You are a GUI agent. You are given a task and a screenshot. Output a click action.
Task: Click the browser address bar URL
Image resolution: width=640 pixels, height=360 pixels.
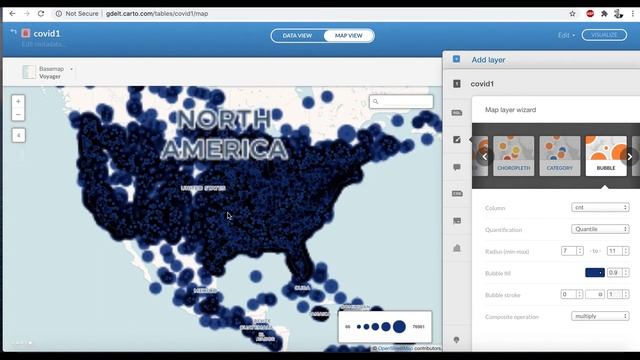pos(157,13)
